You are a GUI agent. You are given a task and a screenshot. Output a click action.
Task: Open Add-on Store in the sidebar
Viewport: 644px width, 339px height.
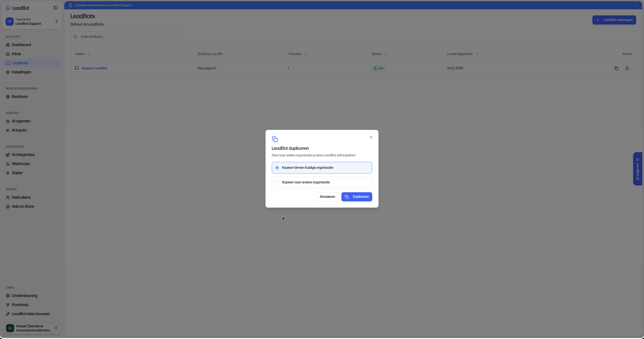pyautogui.click(x=32, y=207)
